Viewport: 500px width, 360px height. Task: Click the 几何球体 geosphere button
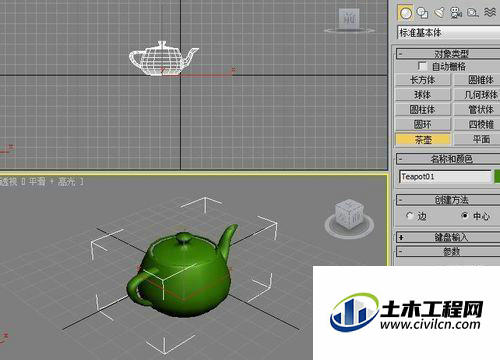tap(477, 95)
